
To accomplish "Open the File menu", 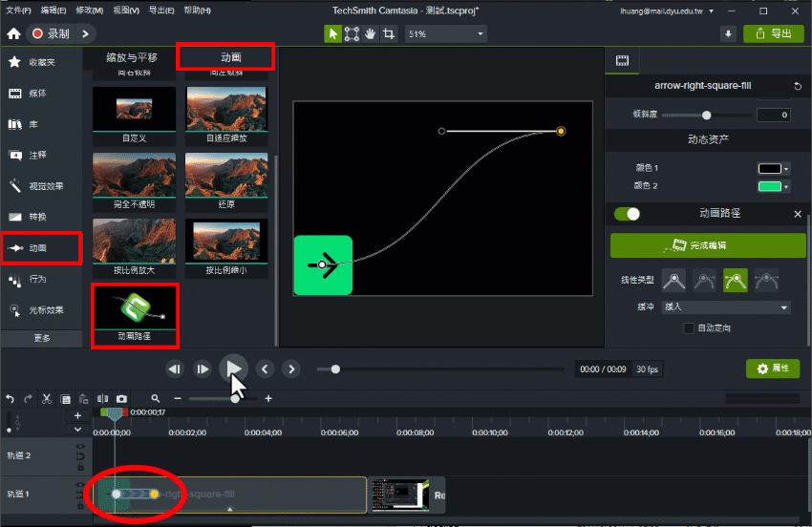I will (18, 11).
